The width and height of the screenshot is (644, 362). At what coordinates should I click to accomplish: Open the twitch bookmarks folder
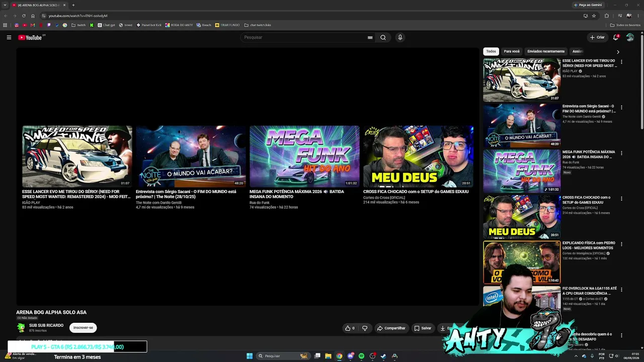pos(78,25)
